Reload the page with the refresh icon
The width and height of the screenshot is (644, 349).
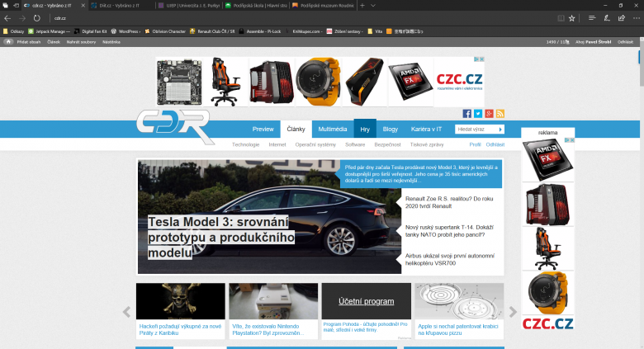click(x=37, y=18)
